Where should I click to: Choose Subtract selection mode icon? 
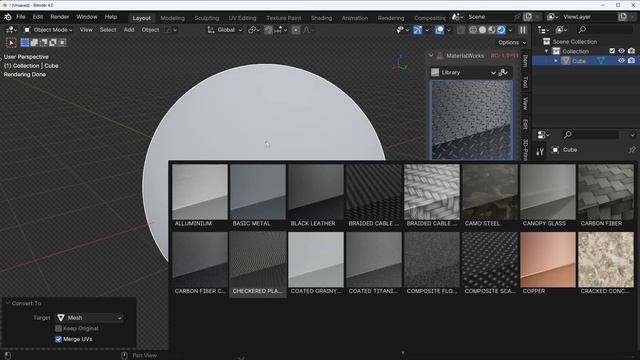pos(44,42)
